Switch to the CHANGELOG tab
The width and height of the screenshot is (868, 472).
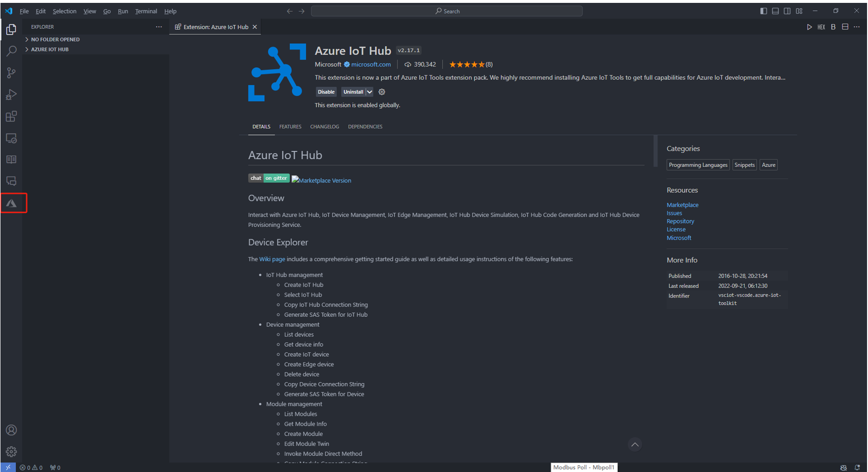(x=324, y=127)
